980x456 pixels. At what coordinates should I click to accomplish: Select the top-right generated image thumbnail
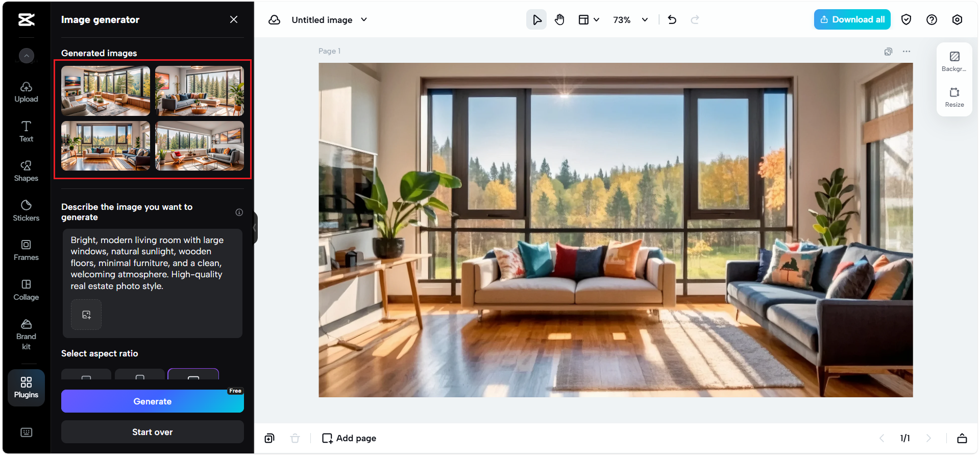pyautogui.click(x=200, y=91)
